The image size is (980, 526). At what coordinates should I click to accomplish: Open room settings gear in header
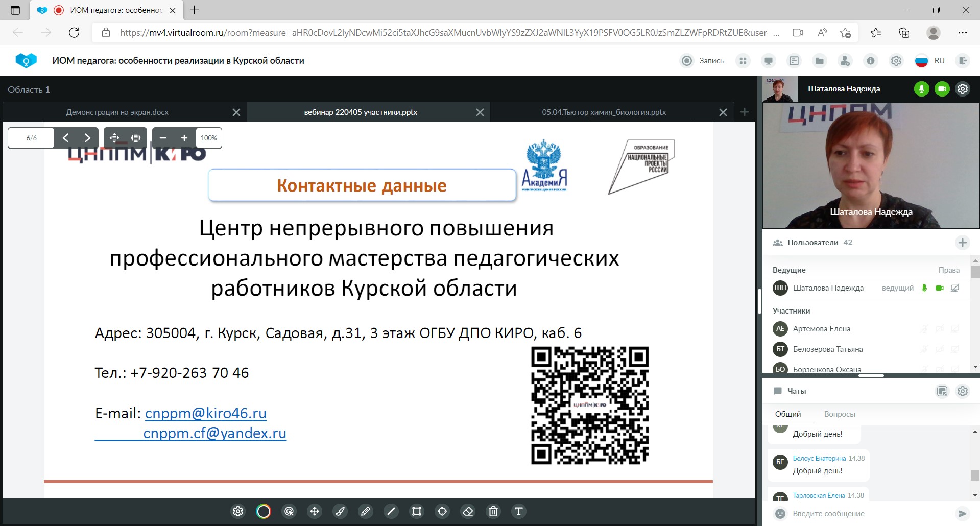coord(896,61)
